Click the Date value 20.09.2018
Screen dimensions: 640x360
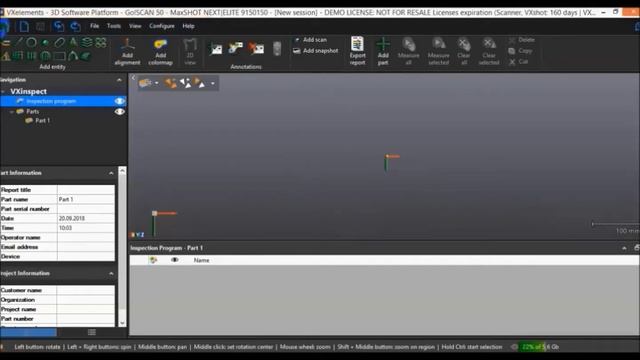(72, 218)
